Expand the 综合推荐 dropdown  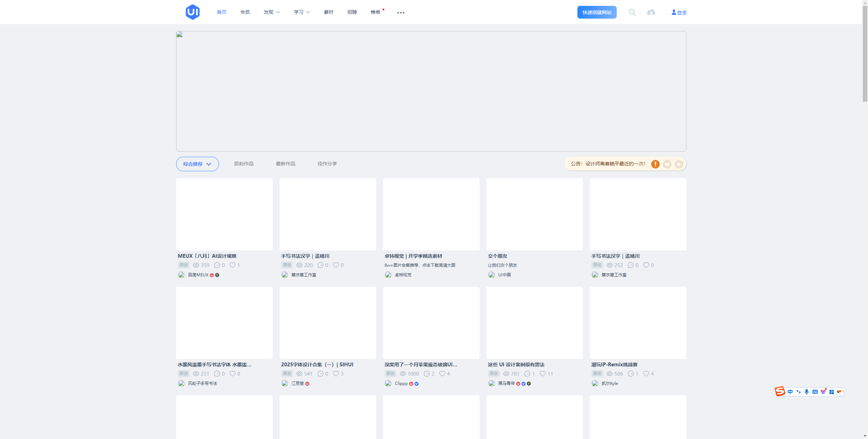pyautogui.click(x=197, y=164)
